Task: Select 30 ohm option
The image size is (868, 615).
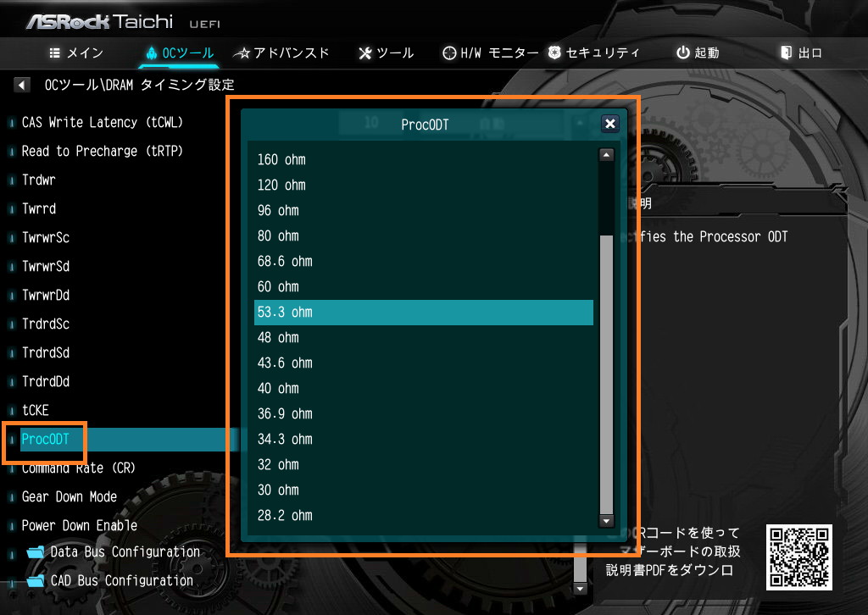Action: 424,490
